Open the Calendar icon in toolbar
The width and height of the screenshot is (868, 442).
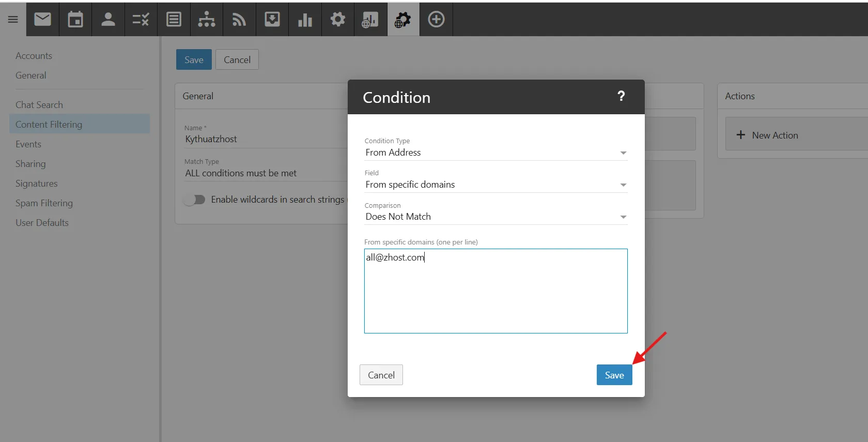point(75,20)
